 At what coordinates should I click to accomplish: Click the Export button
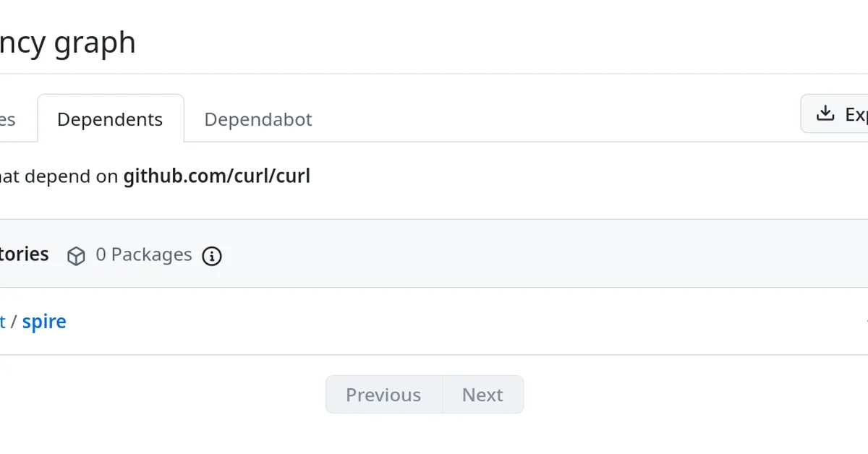[846, 113]
